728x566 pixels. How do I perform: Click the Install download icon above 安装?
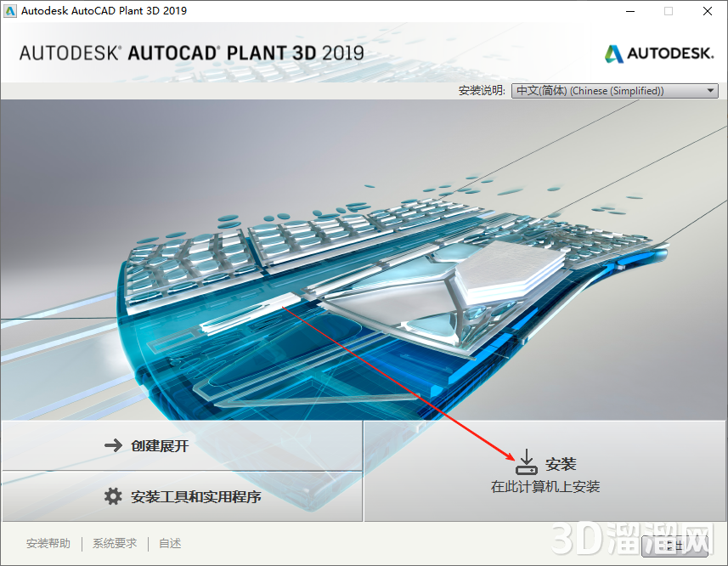point(526,461)
